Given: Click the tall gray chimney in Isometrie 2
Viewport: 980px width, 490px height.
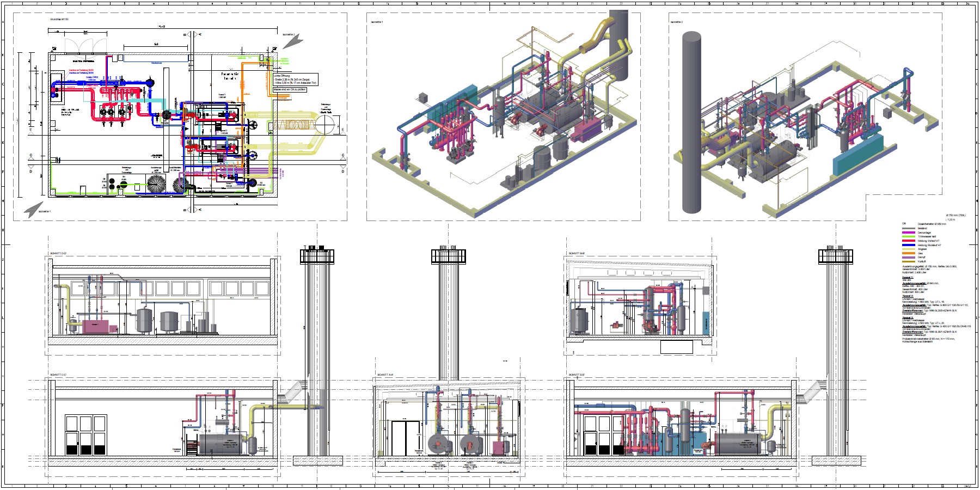Looking at the screenshot, I should click(x=691, y=122).
